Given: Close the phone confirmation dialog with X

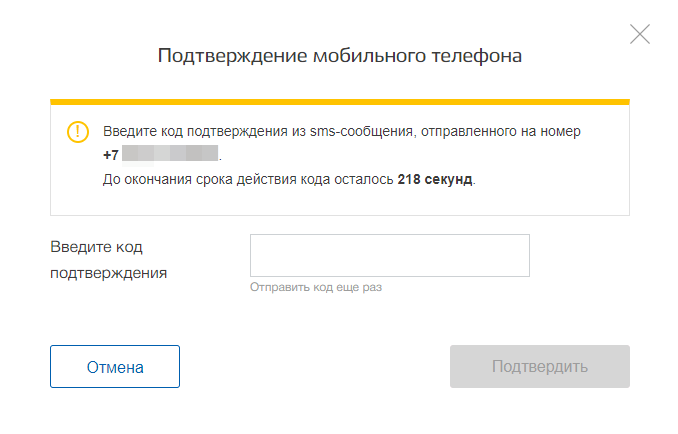Looking at the screenshot, I should click(x=640, y=34).
